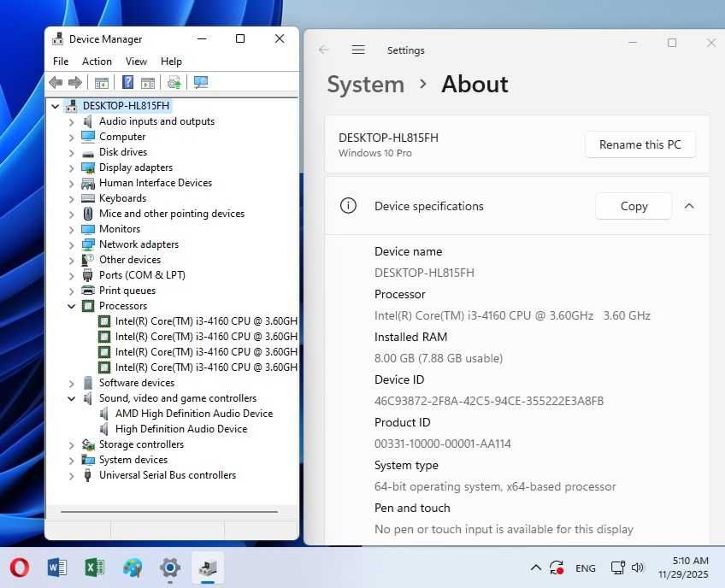The width and height of the screenshot is (725, 588).
Task: Launch Opera browser from the taskbar
Action: [19, 567]
